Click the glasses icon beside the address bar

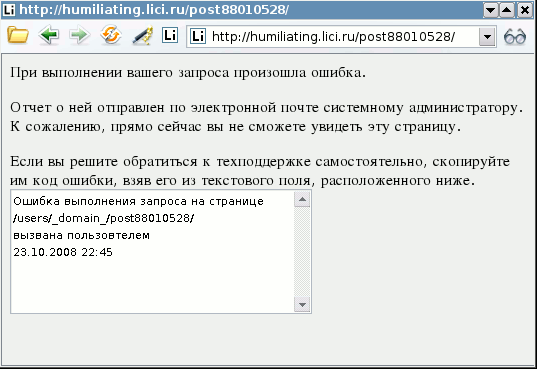[515, 36]
